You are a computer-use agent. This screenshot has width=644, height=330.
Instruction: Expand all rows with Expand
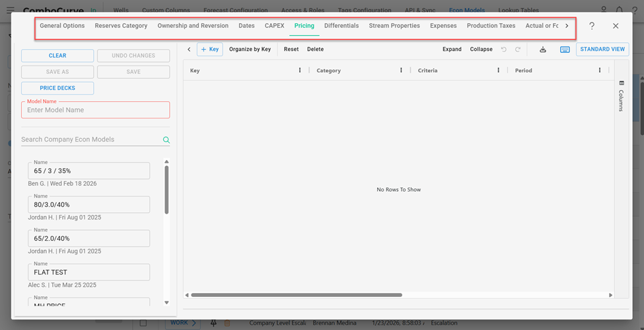[x=452, y=50]
